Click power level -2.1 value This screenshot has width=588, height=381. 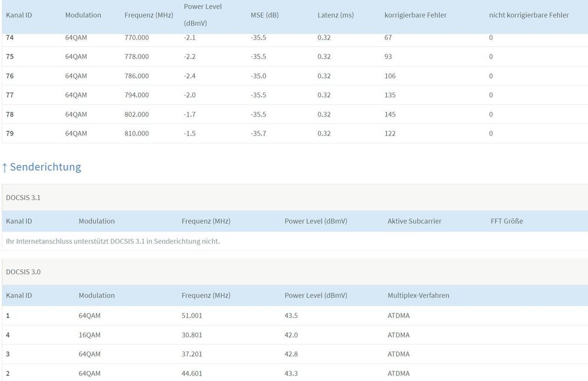coord(190,38)
